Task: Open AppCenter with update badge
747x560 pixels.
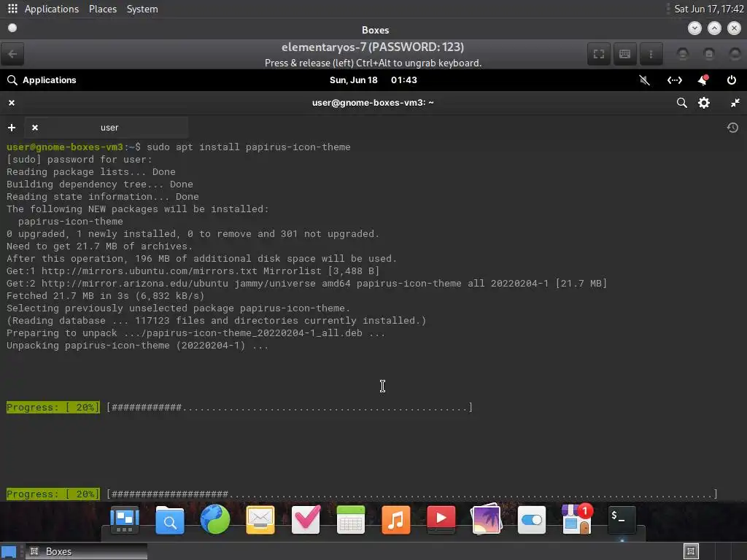Action: [577, 518]
